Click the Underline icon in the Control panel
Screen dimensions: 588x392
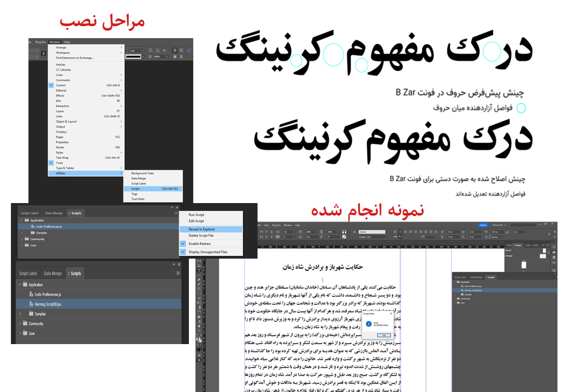coord(271,232)
